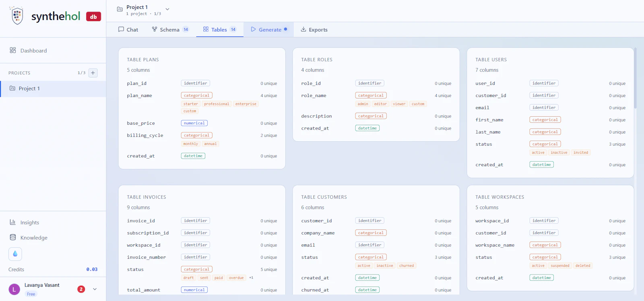This screenshot has width=644, height=301.
Task: Click the blue droplet credits icon
Action: tap(15, 254)
